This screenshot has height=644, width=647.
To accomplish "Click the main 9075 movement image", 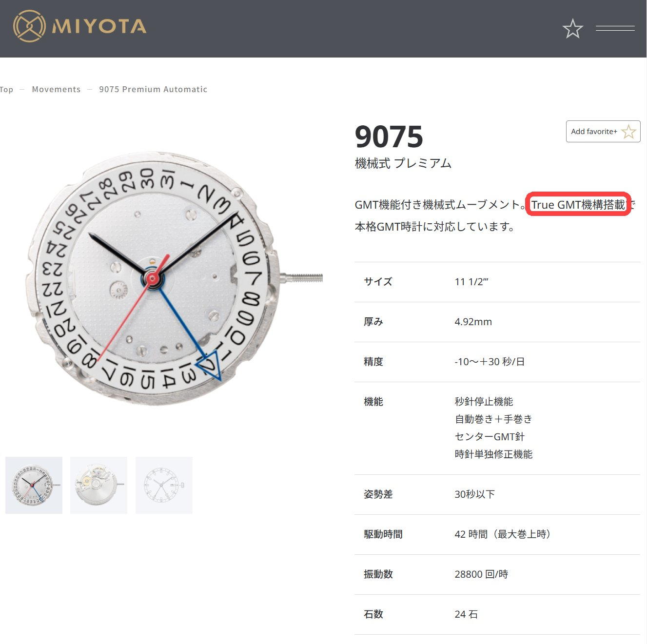I will (x=161, y=278).
